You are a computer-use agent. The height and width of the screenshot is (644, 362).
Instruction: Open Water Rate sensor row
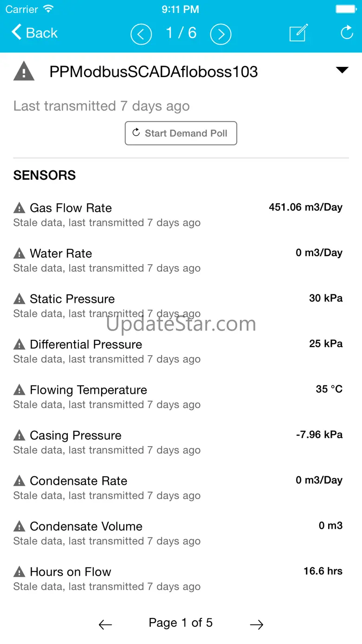181,260
